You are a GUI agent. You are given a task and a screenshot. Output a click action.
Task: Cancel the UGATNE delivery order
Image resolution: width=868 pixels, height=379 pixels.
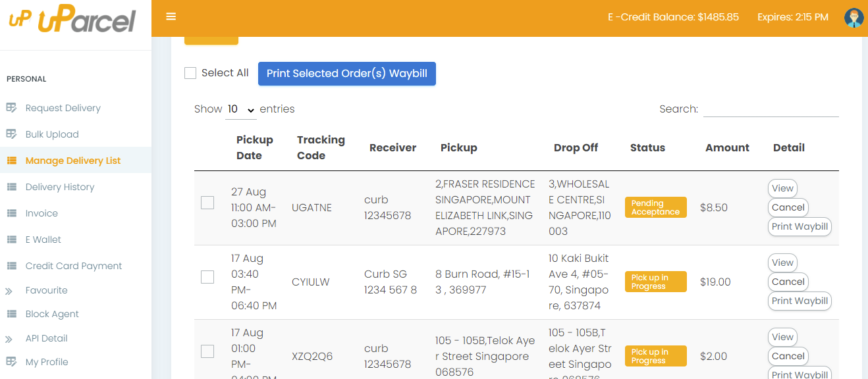pos(788,207)
